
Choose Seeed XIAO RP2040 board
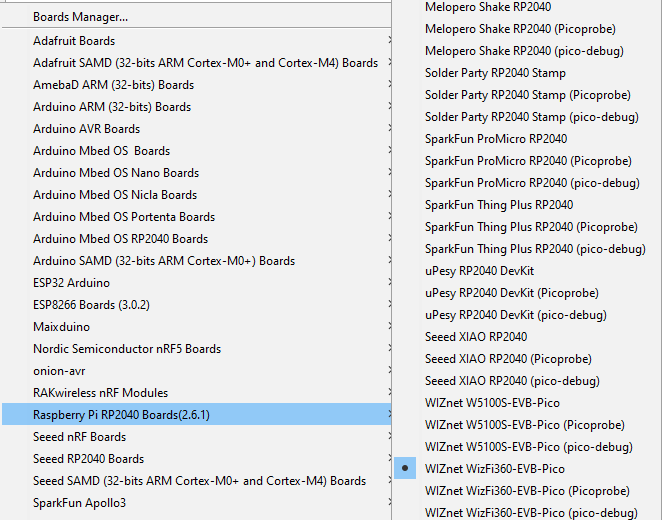pos(527,337)
